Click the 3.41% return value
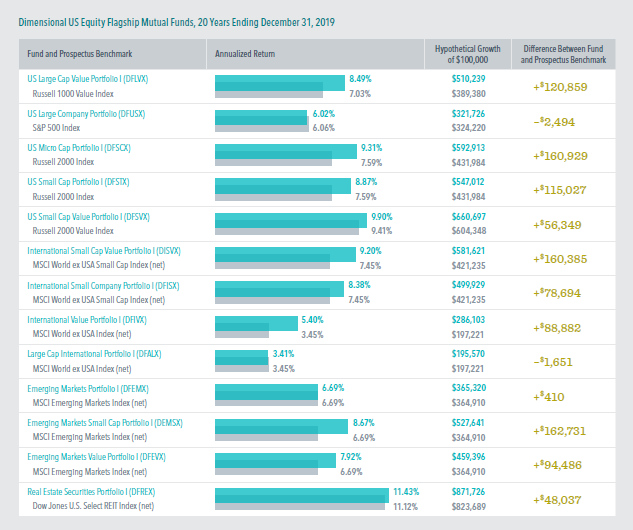This screenshot has width=633, height=530. [x=283, y=354]
